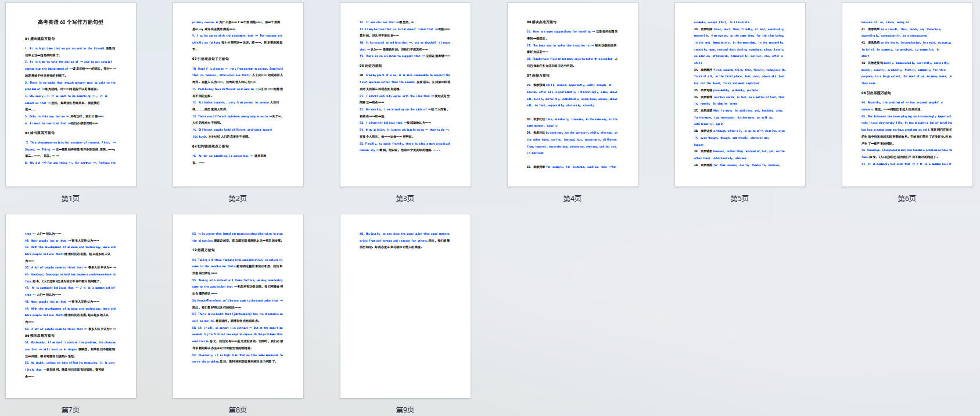This screenshot has width=980, height=416.
Task: Select the "第8页" label text
Action: click(238, 410)
